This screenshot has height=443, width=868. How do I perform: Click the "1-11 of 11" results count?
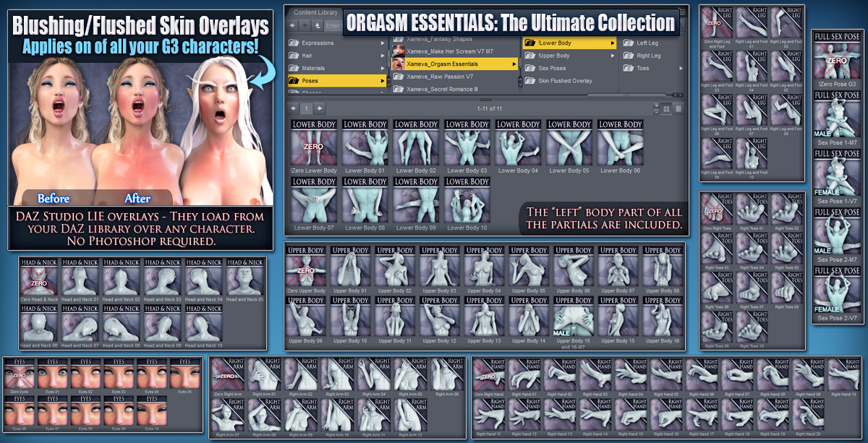(x=490, y=109)
